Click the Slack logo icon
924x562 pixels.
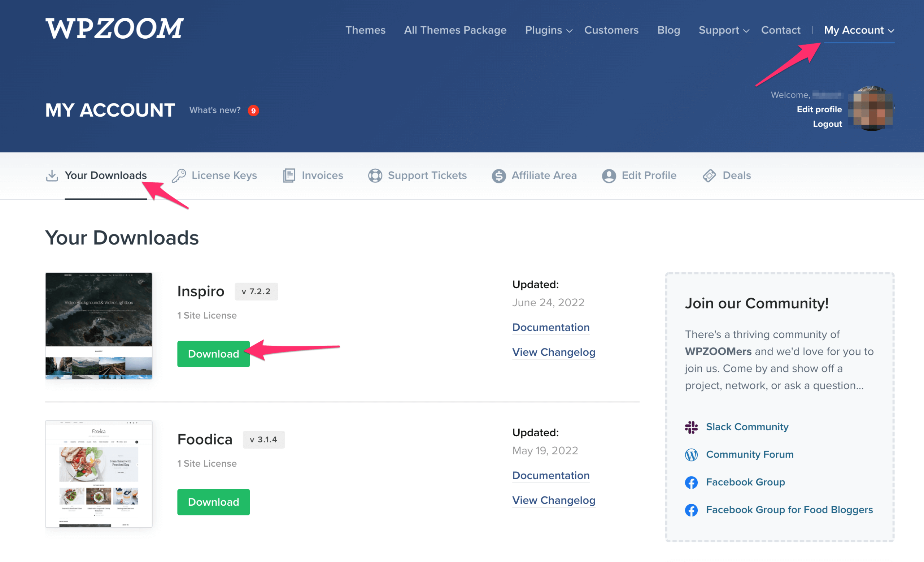691,427
